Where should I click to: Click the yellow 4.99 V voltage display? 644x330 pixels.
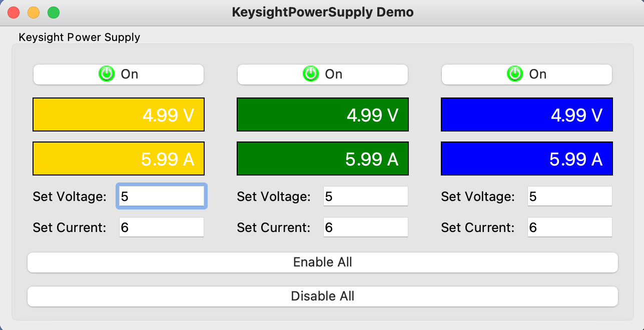coord(119,114)
